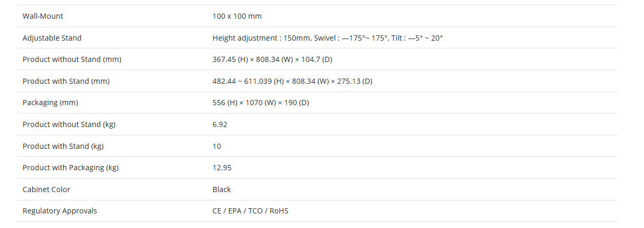Click the Product with Stand (kg) label
The image size is (644, 228).
pyautogui.click(x=63, y=146)
